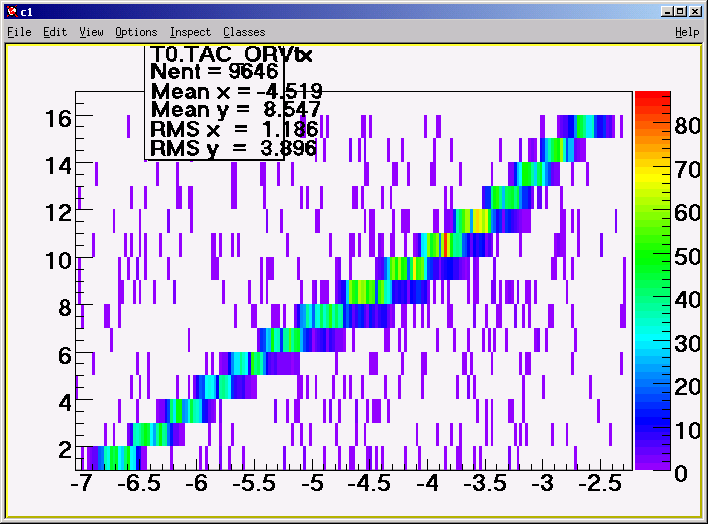Open the Help menu
This screenshot has width=708, height=524.
tap(687, 32)
